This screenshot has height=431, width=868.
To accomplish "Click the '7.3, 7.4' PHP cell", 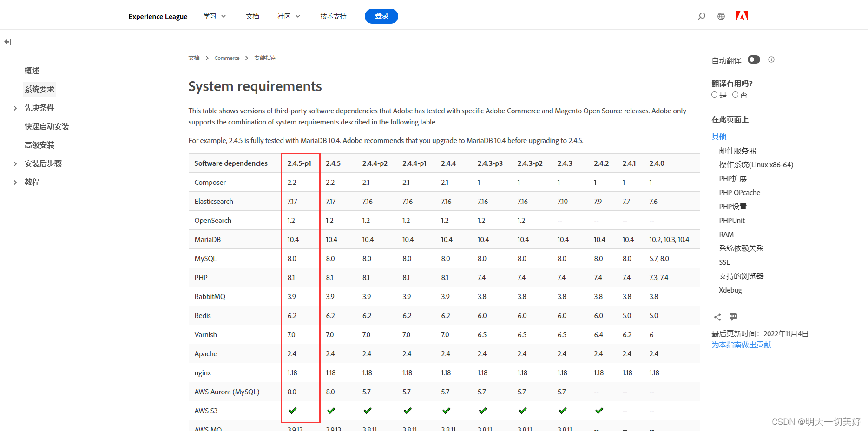I will pyautogui.click(x=659, y=277).
